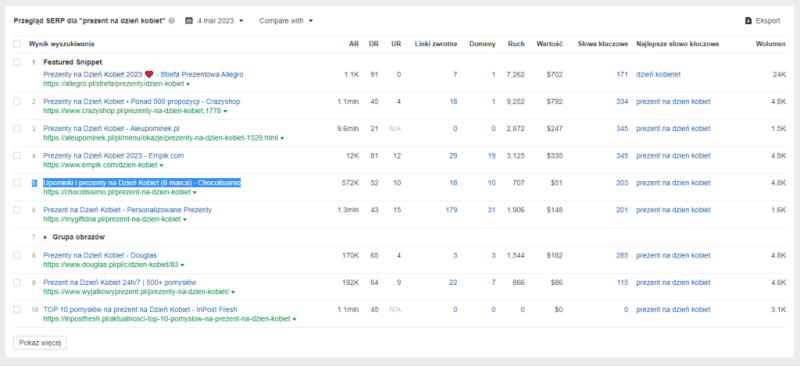Click backlinks value 179 for mygiftdna
Viewport: 800px width, 366px height.
coord(451,210)
